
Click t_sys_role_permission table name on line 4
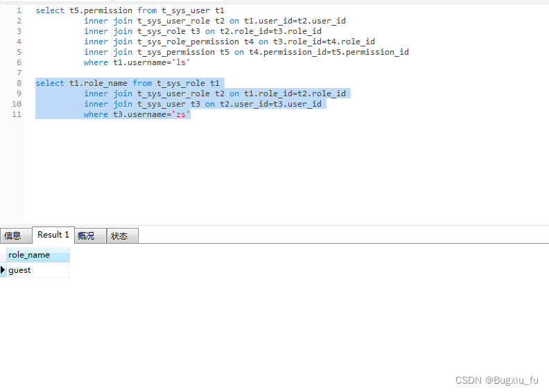pyautogui.click(x=188, y=42)
